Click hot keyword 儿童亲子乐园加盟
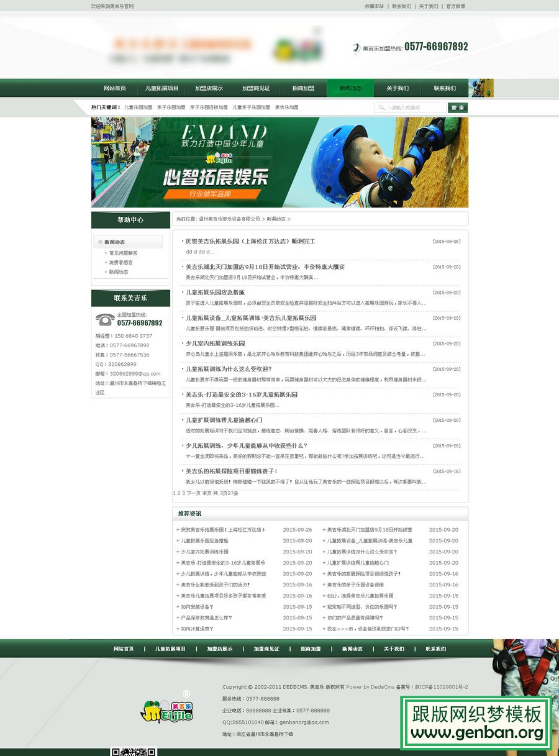The height and width of the screenshot is (756, 559). point(252,107)
